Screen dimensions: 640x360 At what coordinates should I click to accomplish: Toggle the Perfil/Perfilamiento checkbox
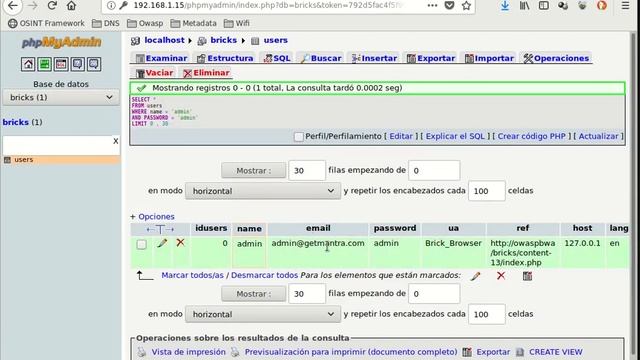299,137
